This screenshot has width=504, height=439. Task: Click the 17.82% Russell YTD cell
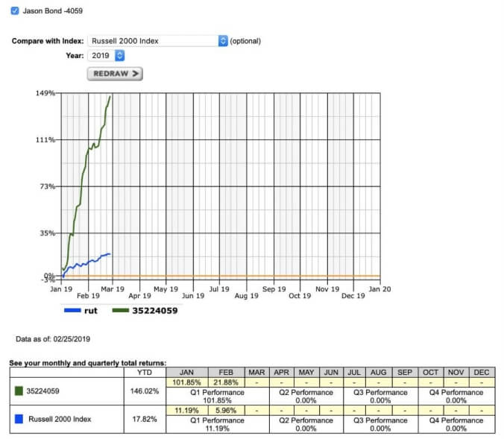click(146, 420)
